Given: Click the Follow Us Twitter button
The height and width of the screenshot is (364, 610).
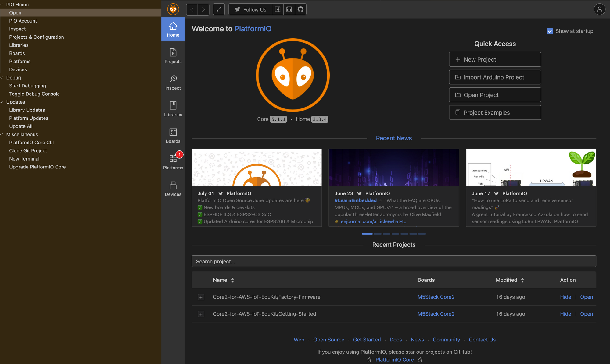Looking at the screenshot, I should click(x=250, y=9).
